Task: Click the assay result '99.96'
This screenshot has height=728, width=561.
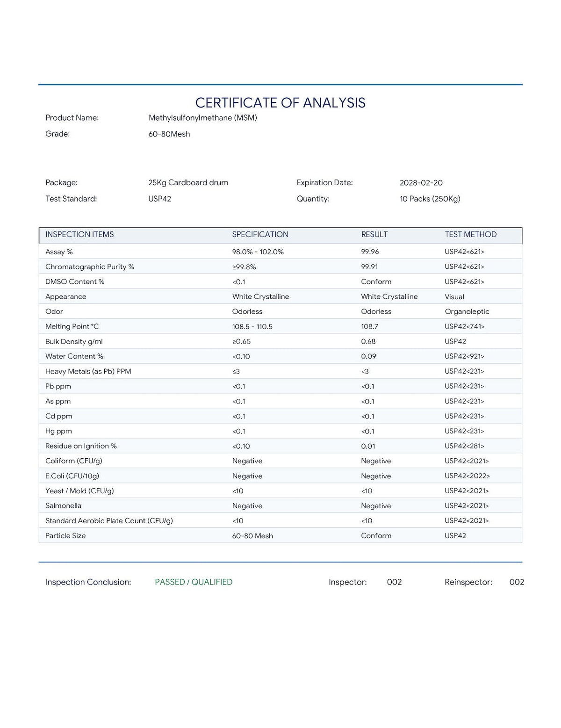Action: point(370,252)
